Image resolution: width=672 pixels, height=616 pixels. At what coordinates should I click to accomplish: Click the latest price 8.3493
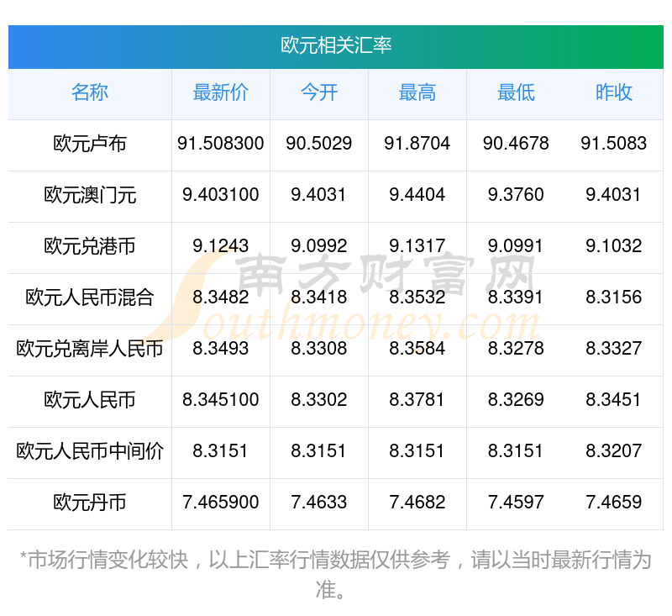point(221,348)
